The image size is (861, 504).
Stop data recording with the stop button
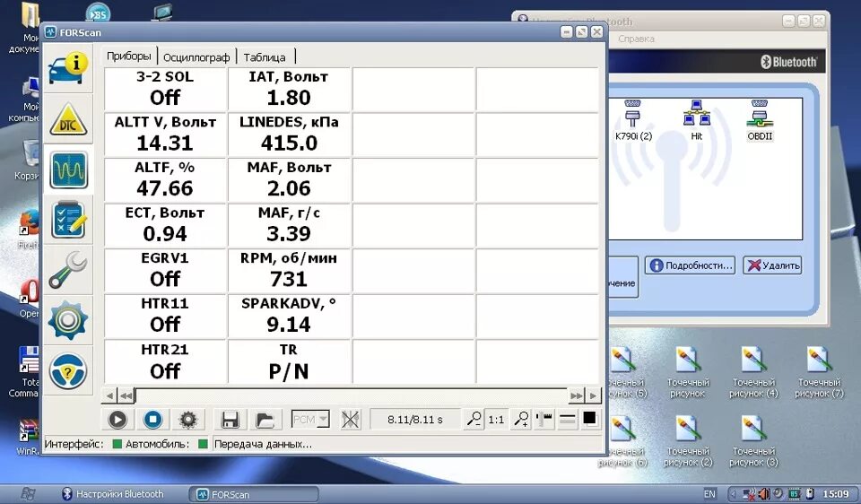coord(152,420)
